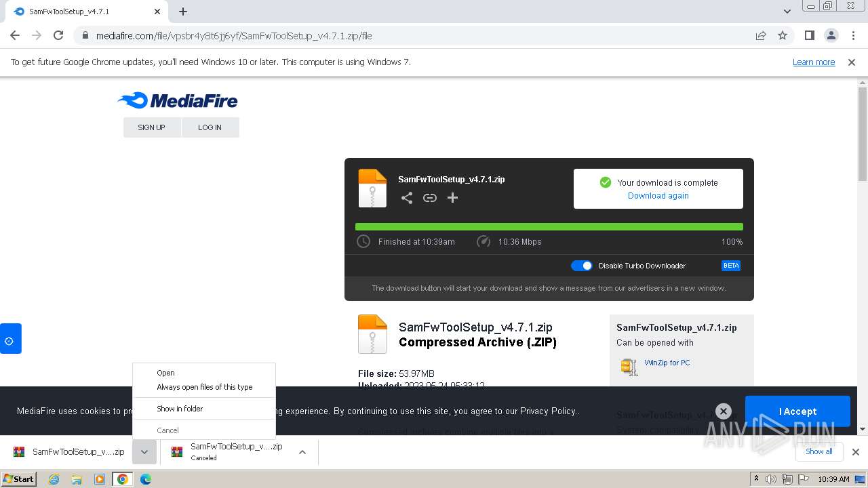Click volume icon in system tray
The height and width of the screenshot is (488, 868).
[771, 479]
